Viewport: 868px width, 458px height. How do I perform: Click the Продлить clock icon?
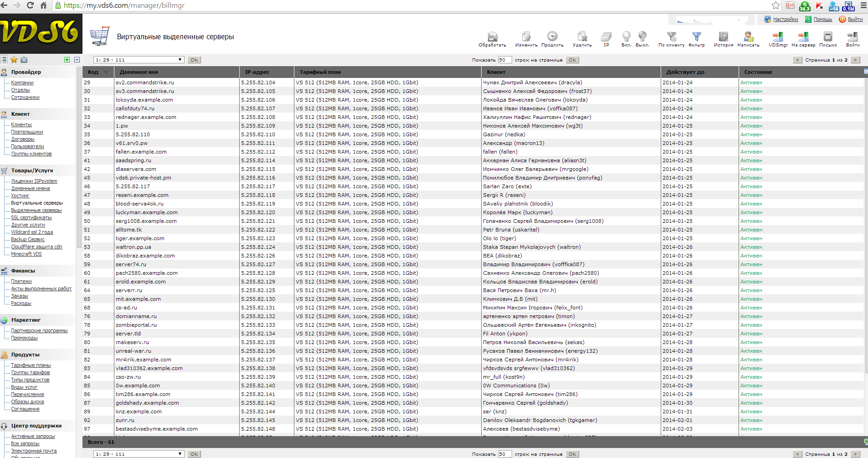click(x=552, y=37)
